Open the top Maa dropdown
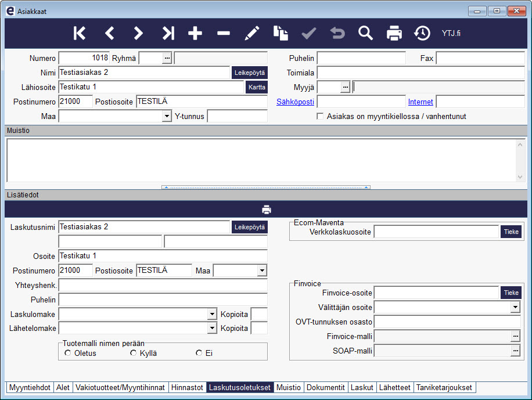This screenshot has height=400, width=532. coord(167,116)
